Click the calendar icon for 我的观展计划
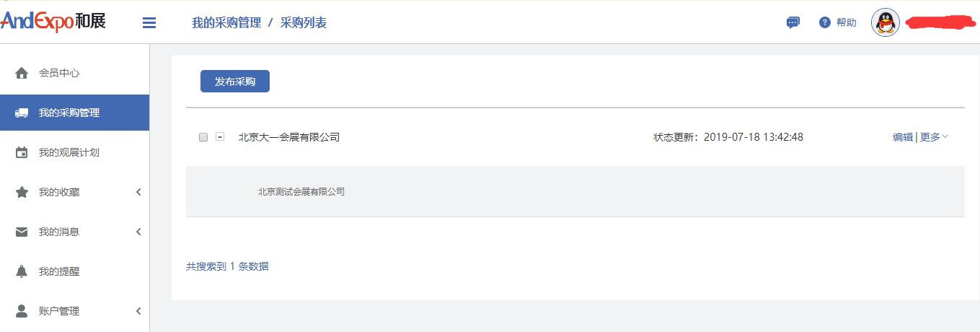The width and height of the screenshot is (980, 332). coord(22,152)
